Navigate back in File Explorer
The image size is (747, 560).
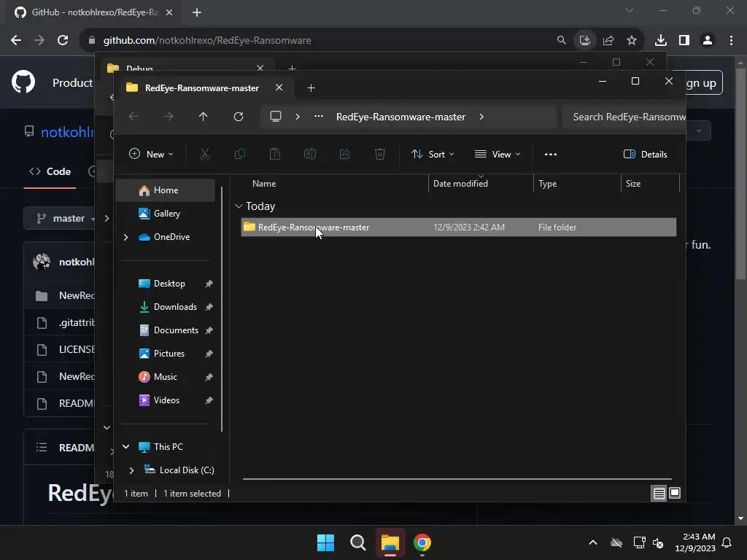tap(133, 117)
